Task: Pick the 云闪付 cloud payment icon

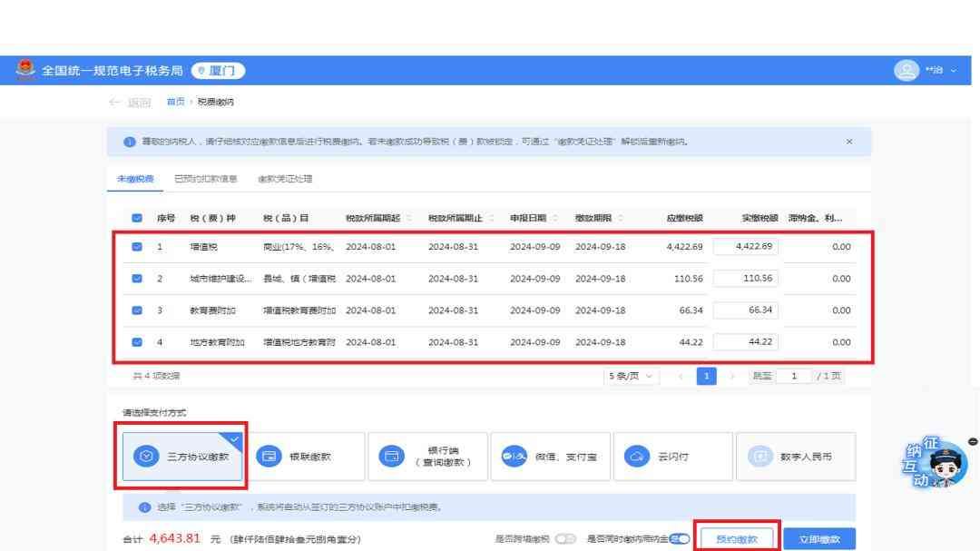Action: (x=638, y=457)
